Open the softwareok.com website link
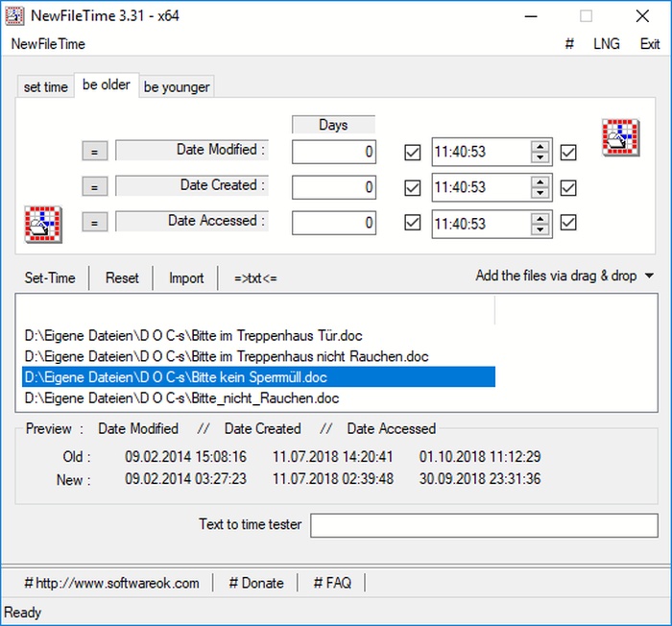The height and width of the screenshot is (626, 672). coord(111,583)
